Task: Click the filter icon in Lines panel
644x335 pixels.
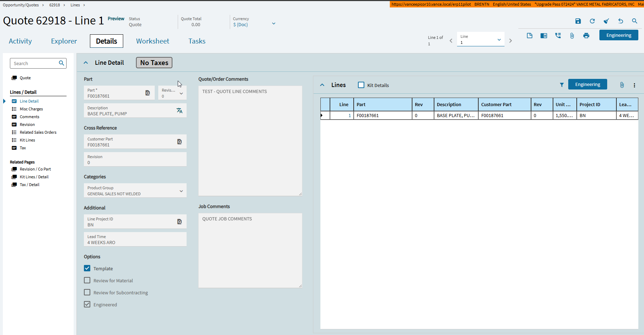Action: tap(562, 85)
